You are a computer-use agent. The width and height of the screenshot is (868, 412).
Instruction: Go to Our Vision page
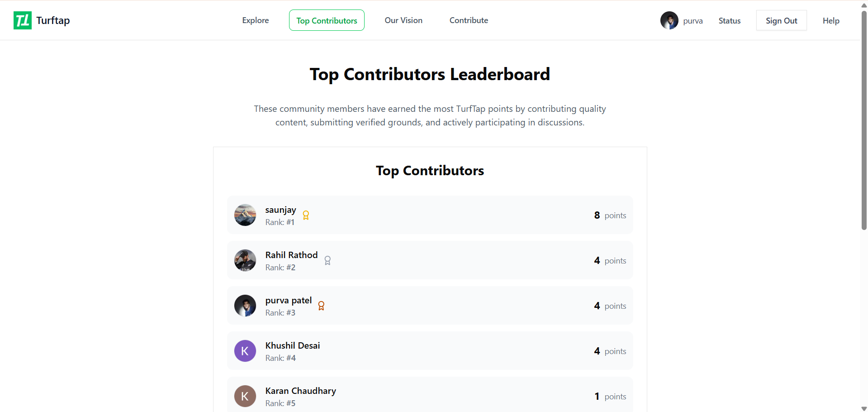pyautogui.click(x=403, y=20)
